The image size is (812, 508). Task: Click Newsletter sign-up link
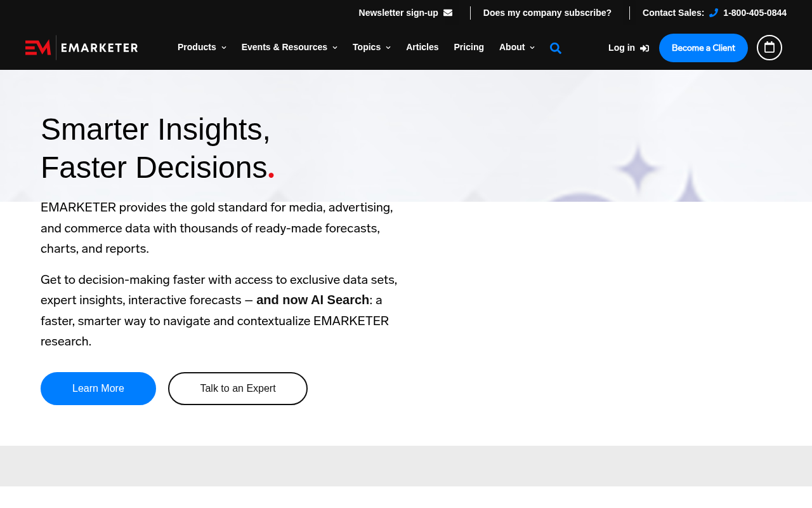[398, 13]
